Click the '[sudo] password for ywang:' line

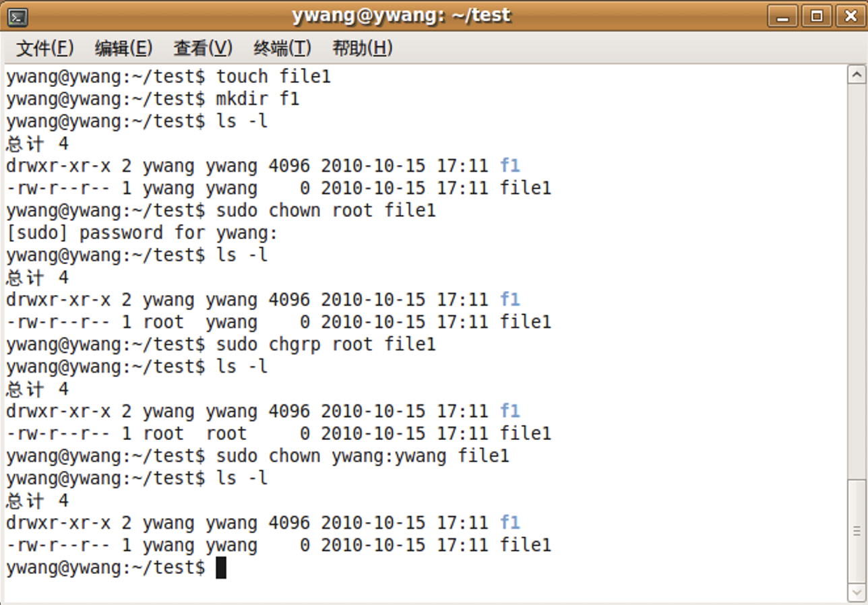coord(142,233)
